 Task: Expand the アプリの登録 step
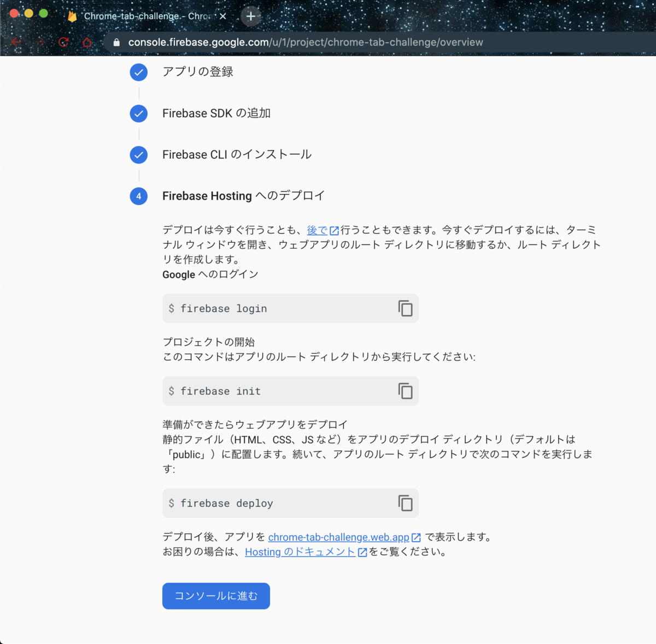pyautogui.click(x=198, y=72)
